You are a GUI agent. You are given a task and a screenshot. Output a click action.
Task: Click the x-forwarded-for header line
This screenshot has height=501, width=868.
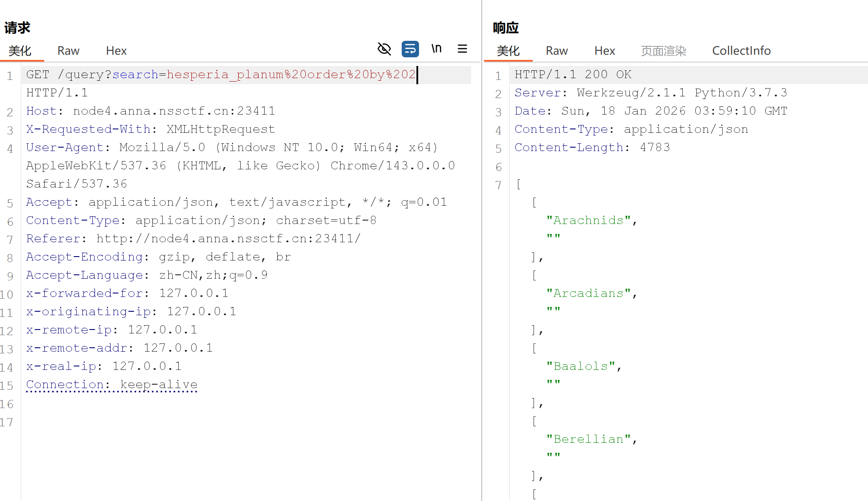pos(127,293)
